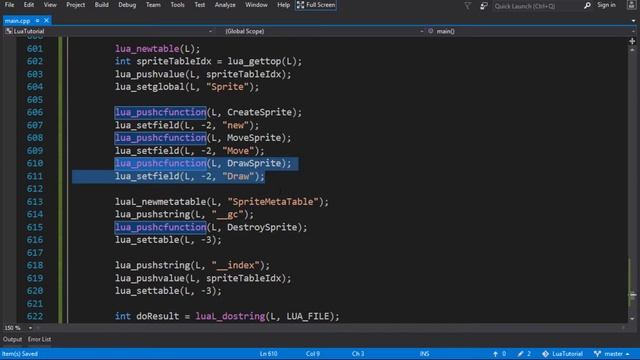
Task: Click the "Draw" string on line 611
Action: (x=238, y=176)
